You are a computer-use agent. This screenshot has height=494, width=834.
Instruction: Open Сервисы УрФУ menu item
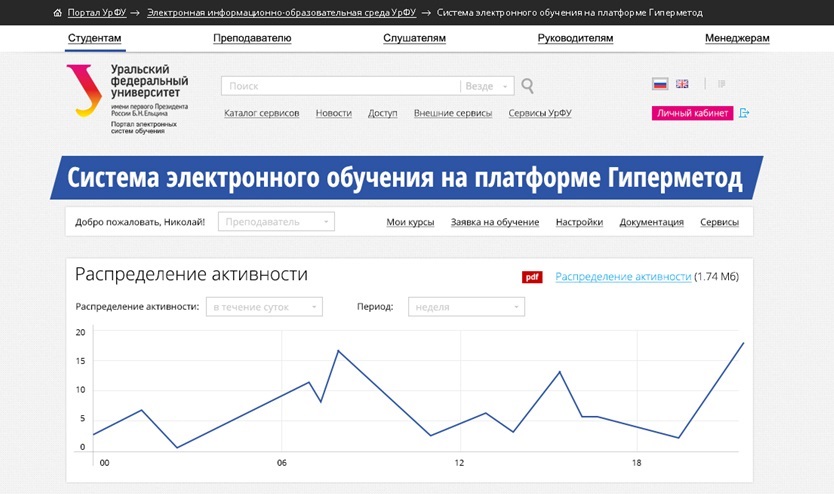540,113
